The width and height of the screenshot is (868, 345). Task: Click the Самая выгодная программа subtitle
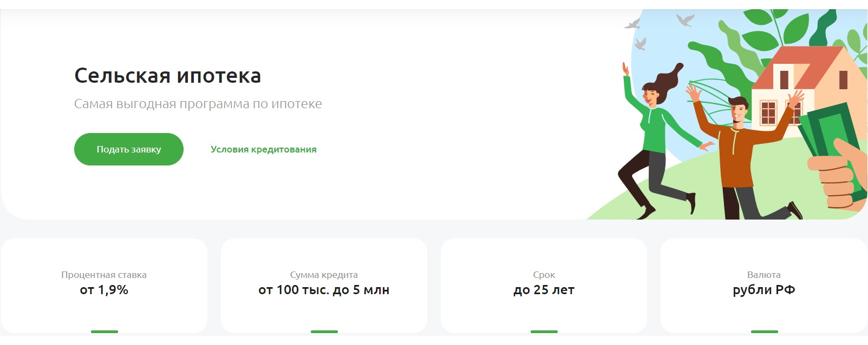click(198, 104)
